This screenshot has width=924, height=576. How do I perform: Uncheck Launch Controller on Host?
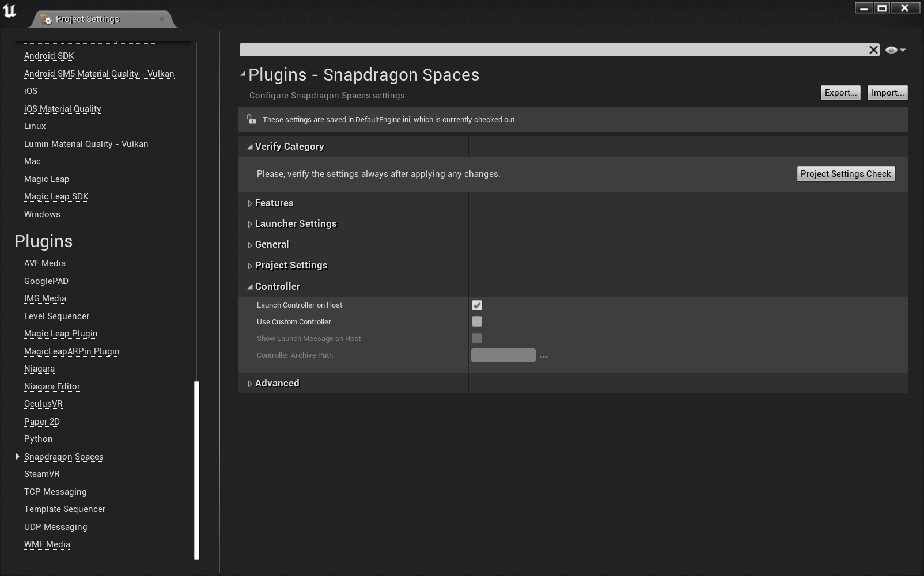[x=477, y=305]
